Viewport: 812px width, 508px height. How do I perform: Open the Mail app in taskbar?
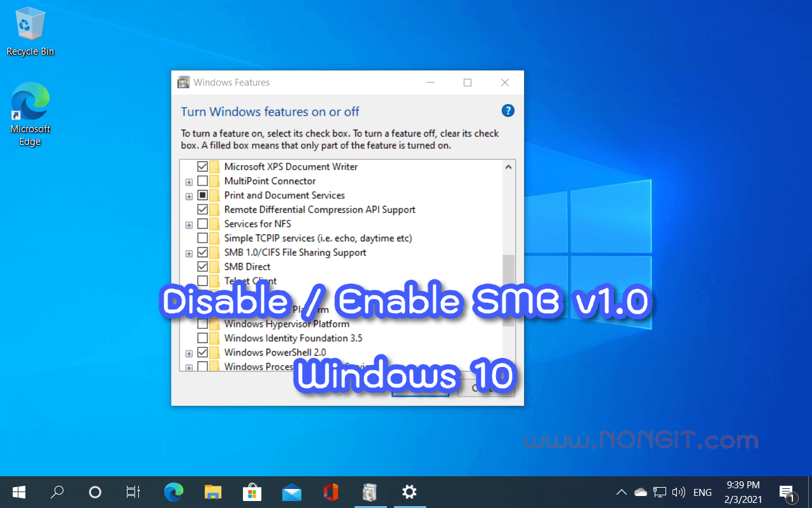[x=292, y=492]
